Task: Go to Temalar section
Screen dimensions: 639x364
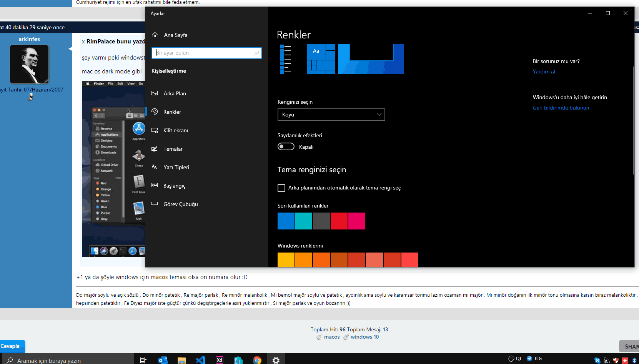Action: coord(173,149)
